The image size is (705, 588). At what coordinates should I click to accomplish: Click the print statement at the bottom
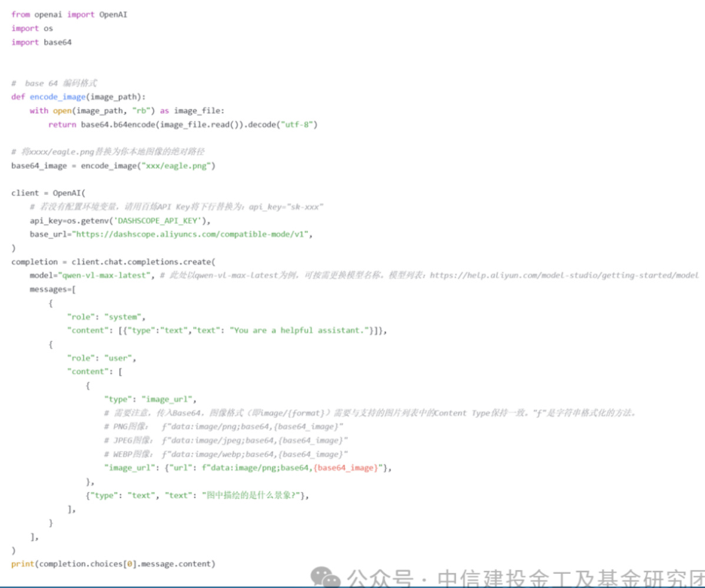pos(113,564)
